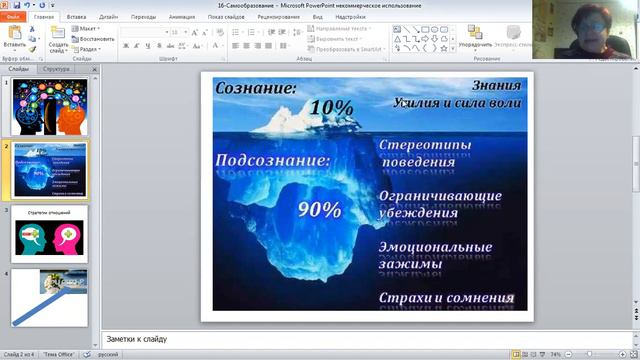Expand the Раздел section dropdown

[x=87, y=49]
